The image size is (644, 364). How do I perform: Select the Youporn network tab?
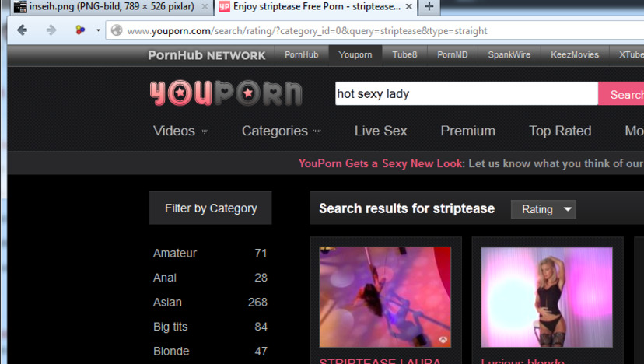click(x=355, y=55)
